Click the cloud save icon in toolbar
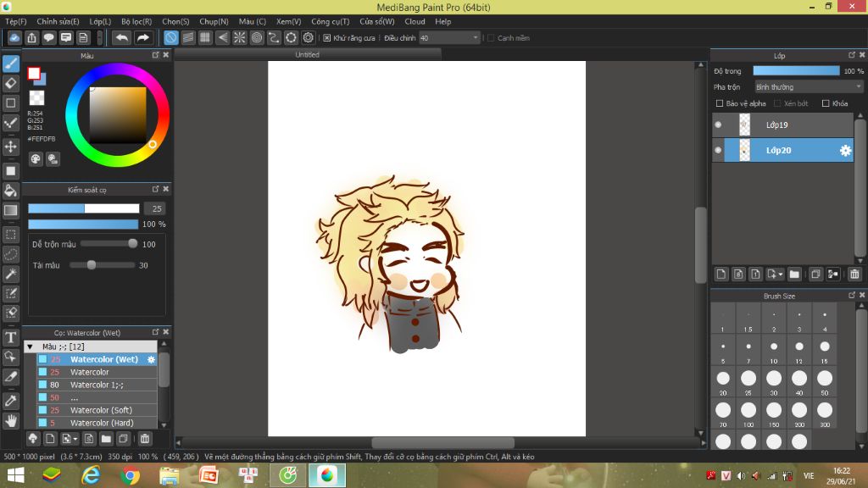Image resolution: width=868 pixels, height=488 pixels. [x=14, y=37]
